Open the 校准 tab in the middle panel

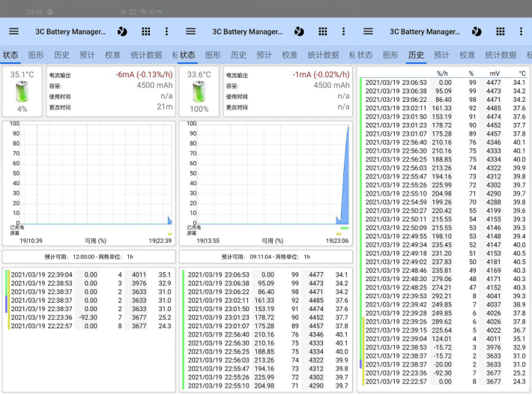291,55
